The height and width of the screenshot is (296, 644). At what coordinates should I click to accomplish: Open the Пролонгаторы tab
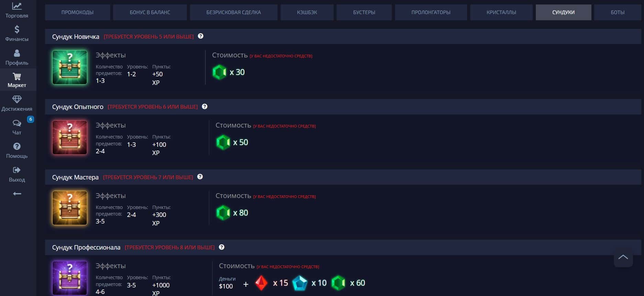[431, 12]
